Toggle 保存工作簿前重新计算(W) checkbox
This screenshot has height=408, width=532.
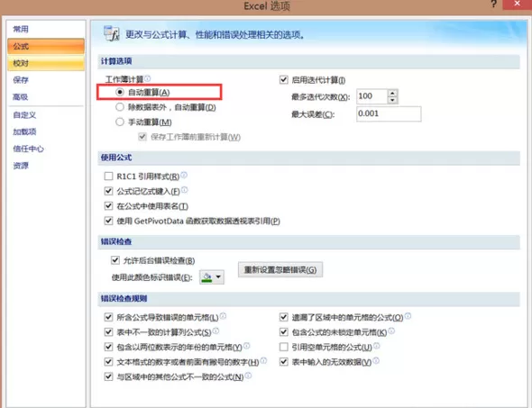point(142,137)
